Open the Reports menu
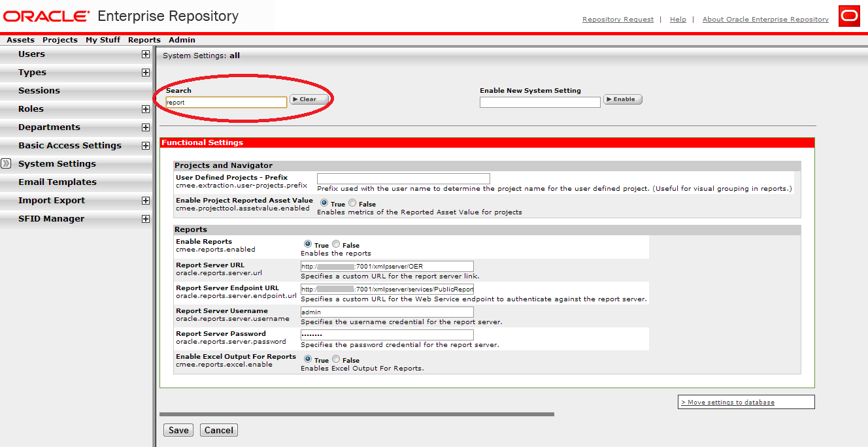868x447 pixels. coord(144,40)
